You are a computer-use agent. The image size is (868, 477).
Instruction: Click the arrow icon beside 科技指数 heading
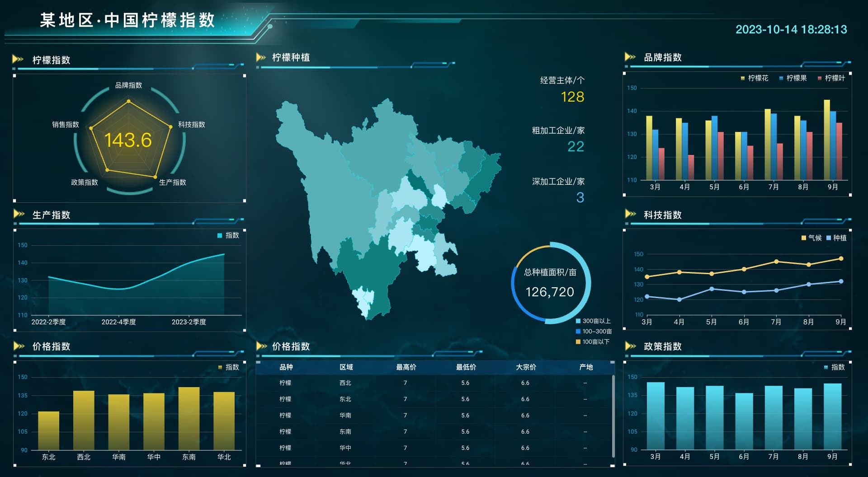click(x=630, y=214)
